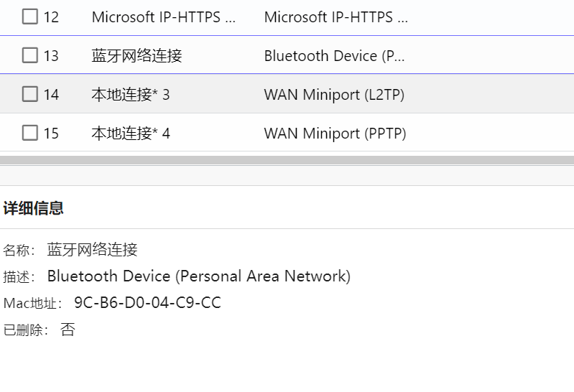
Task: Click the horizontal scrollbar under the table
Action: [x=287, y=160]
